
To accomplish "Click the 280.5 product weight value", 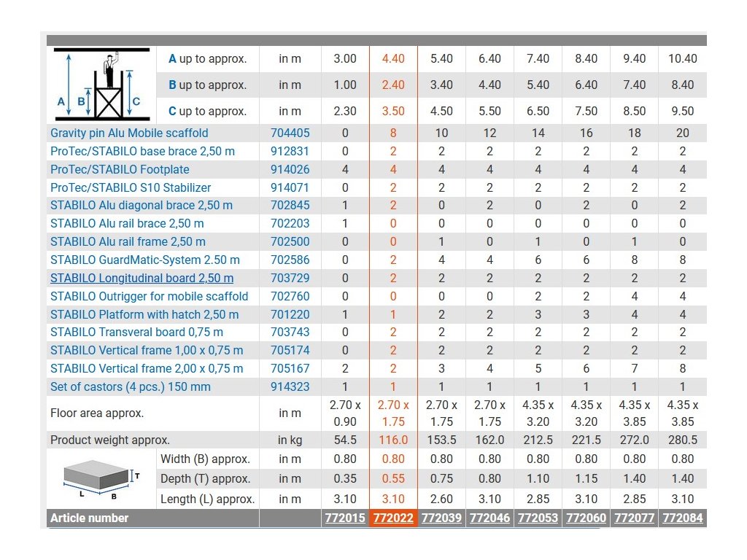I will click(x=683, y=440).
